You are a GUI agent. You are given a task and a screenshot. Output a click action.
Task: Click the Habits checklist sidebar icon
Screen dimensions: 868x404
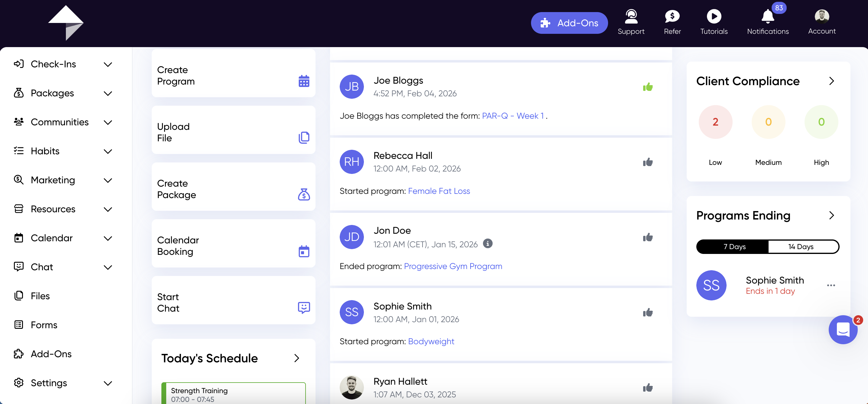(18, 150)
